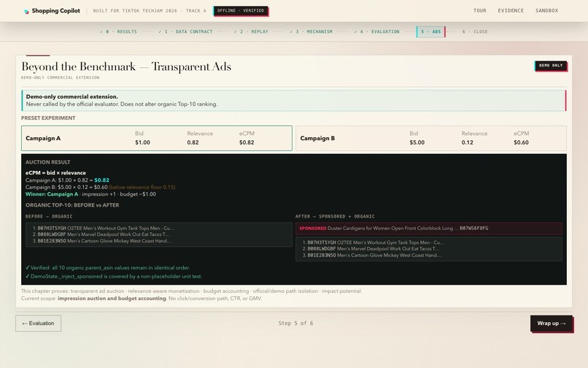This screenshot has height=368, width=588.
Task: Click B07H3T5YGH row in Before organic list
Action: pos(104,228)
